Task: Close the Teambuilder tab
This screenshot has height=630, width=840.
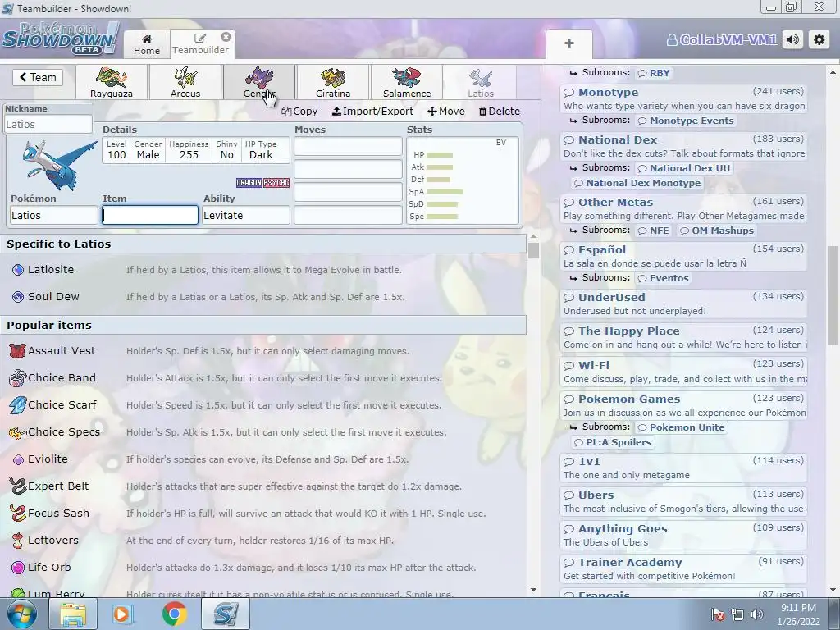Action: pyautogui.click(x=226, y=37)
